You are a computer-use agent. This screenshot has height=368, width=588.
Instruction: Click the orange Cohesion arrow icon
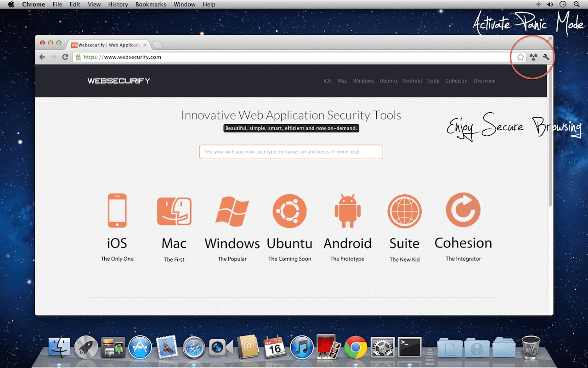point(463,210)
